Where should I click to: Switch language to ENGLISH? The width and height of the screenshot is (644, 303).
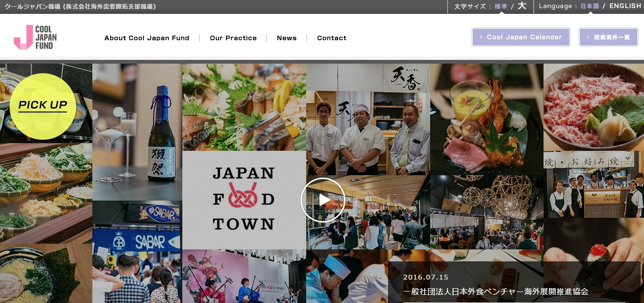(625, 6)
